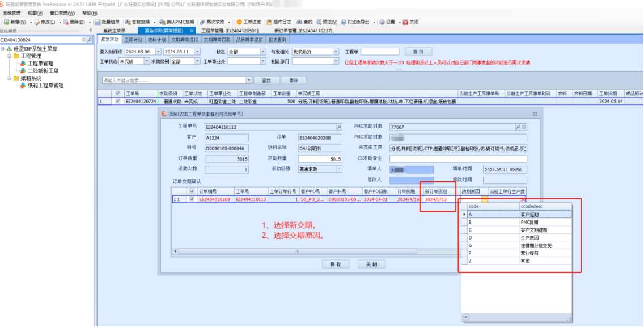Click the 修改(E) edit toolbar icon

pyautogui.click(x=37, y=22)
